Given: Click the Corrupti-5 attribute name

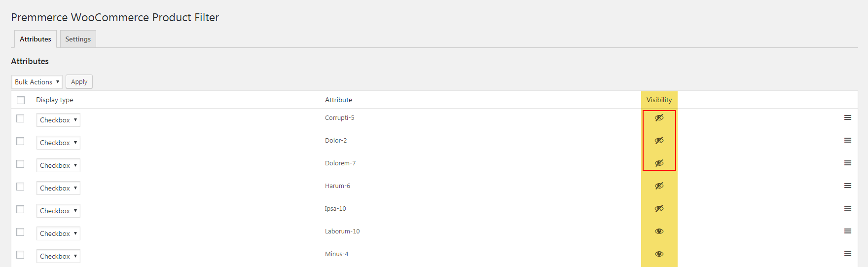Looking at the screenshot, I should [339, 118].
